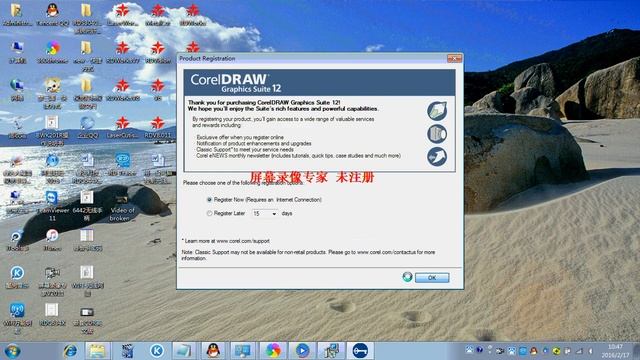Open the colorful pinwheel browser in taskbar

pos(273,351)
